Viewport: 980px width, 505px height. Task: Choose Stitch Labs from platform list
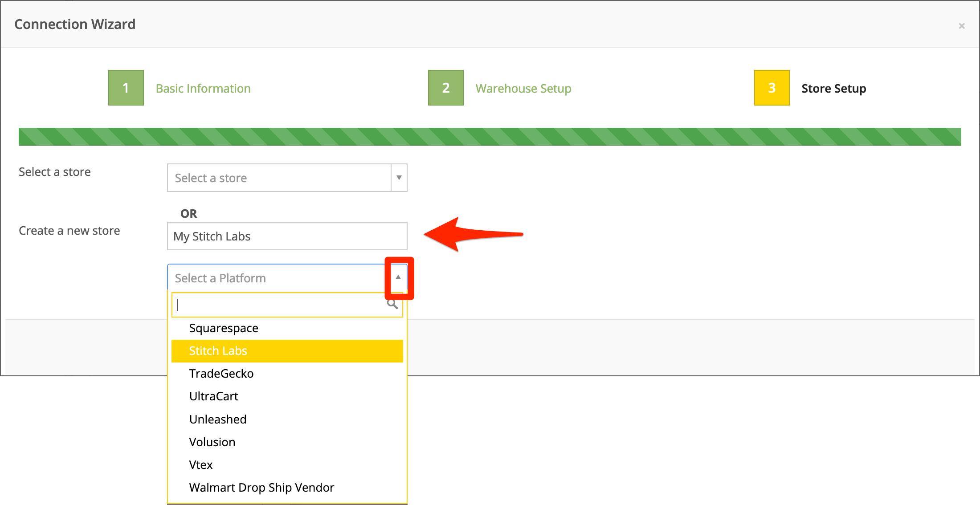click(287, 351)
